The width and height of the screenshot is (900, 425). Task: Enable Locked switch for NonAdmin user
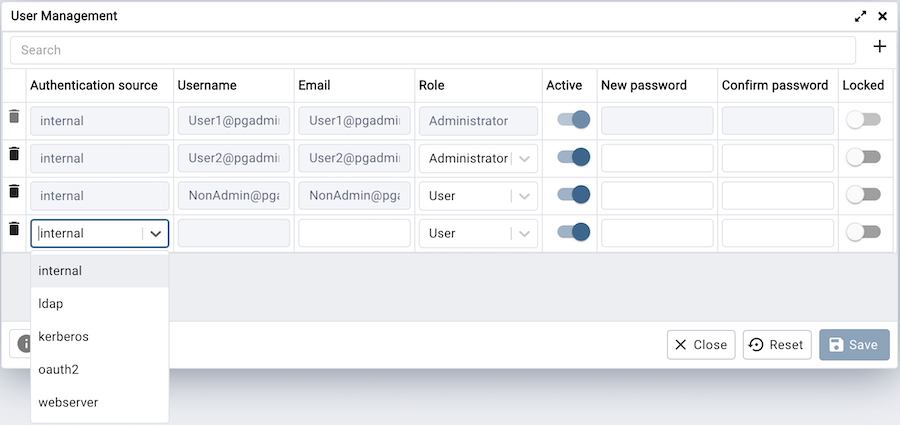coord(863,195)
